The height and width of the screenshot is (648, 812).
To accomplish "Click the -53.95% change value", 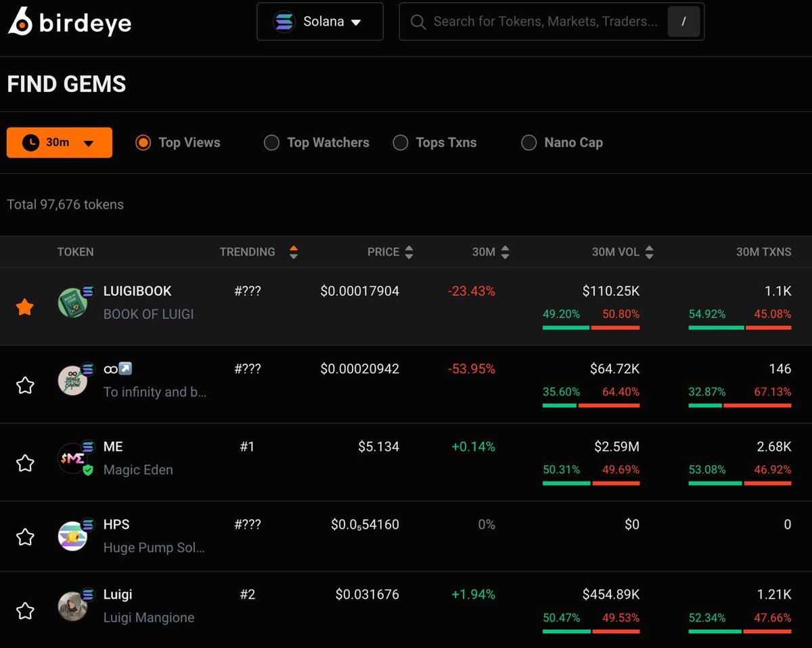I will coord(472,369).
